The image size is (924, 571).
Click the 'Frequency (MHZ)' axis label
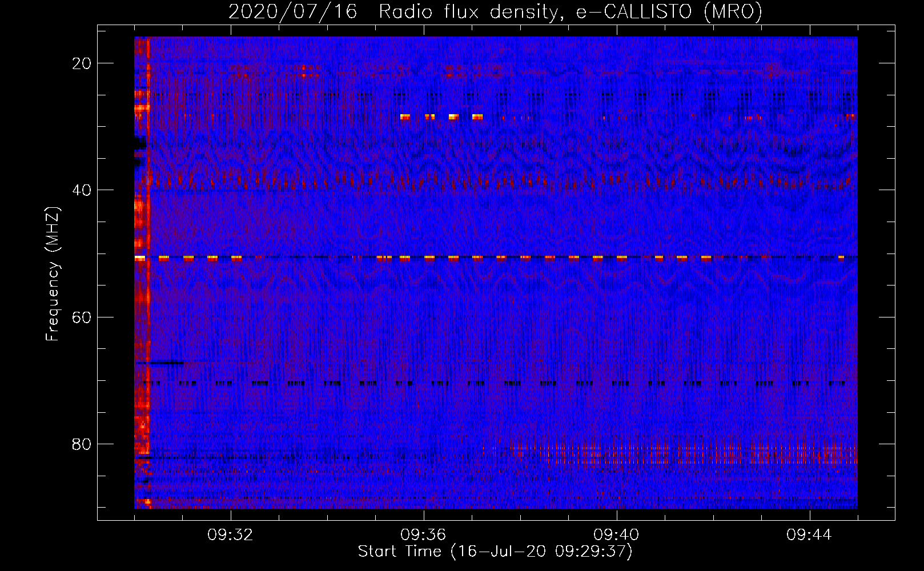(x=53, y=274)
